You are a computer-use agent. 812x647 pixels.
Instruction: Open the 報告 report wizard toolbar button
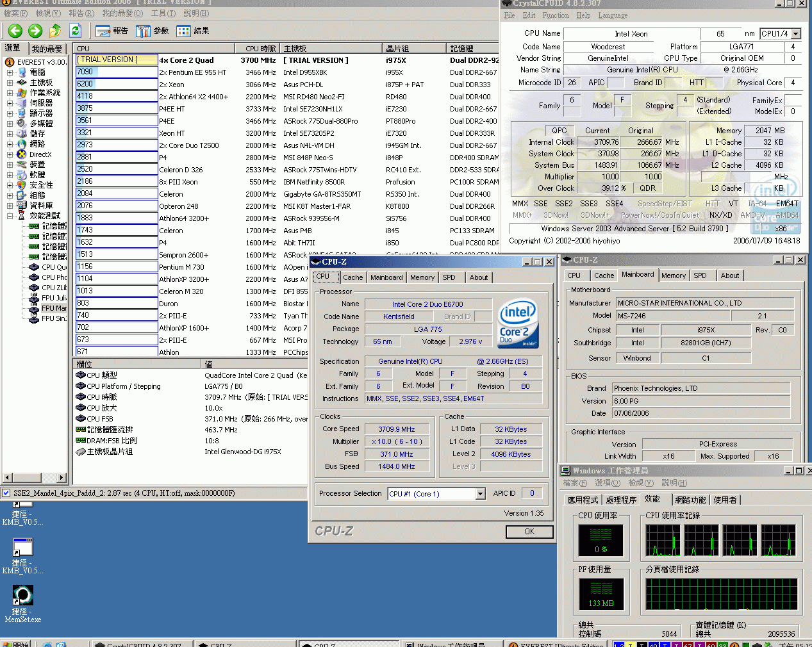(x=112, y=31)
